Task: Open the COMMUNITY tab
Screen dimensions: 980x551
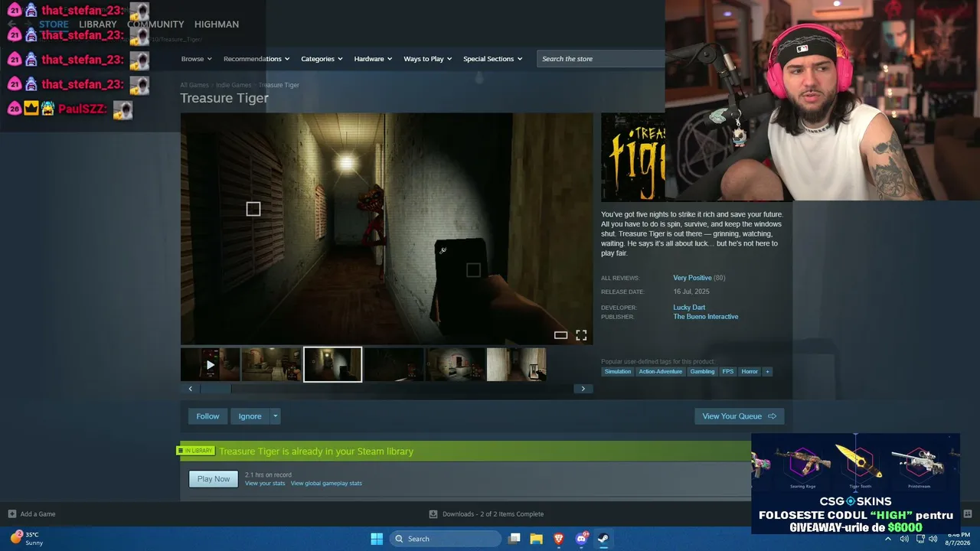Action: coord(155,24)
